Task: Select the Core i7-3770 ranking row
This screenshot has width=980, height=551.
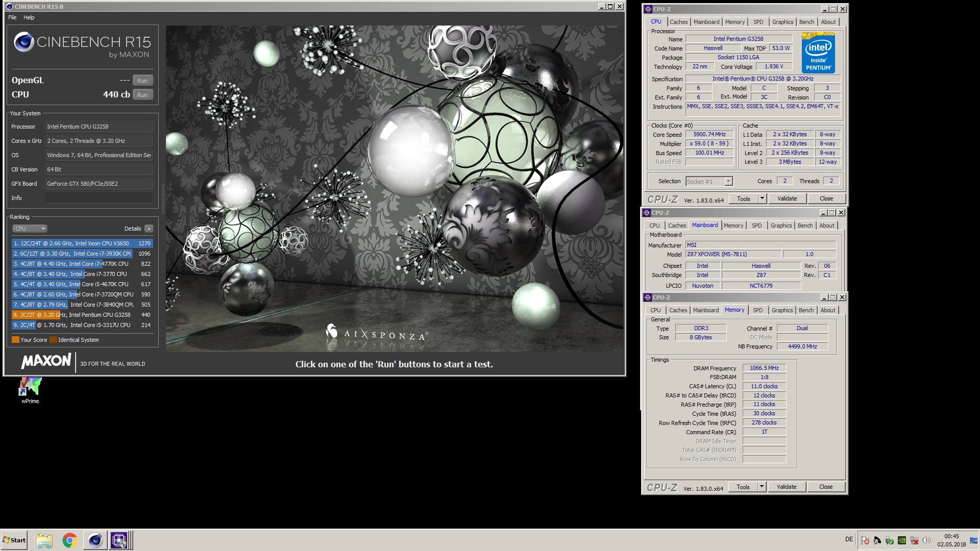Action: point(82,274)
